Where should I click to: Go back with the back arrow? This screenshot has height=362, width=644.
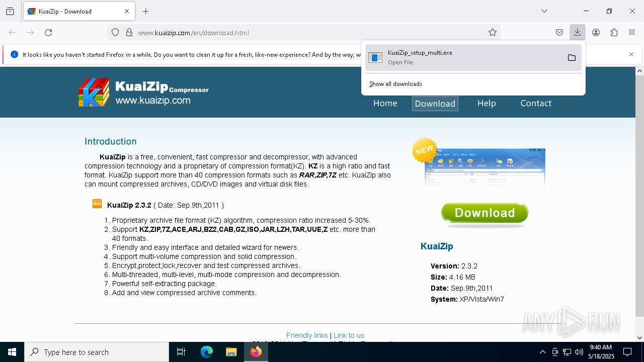[x=12, y=33]
